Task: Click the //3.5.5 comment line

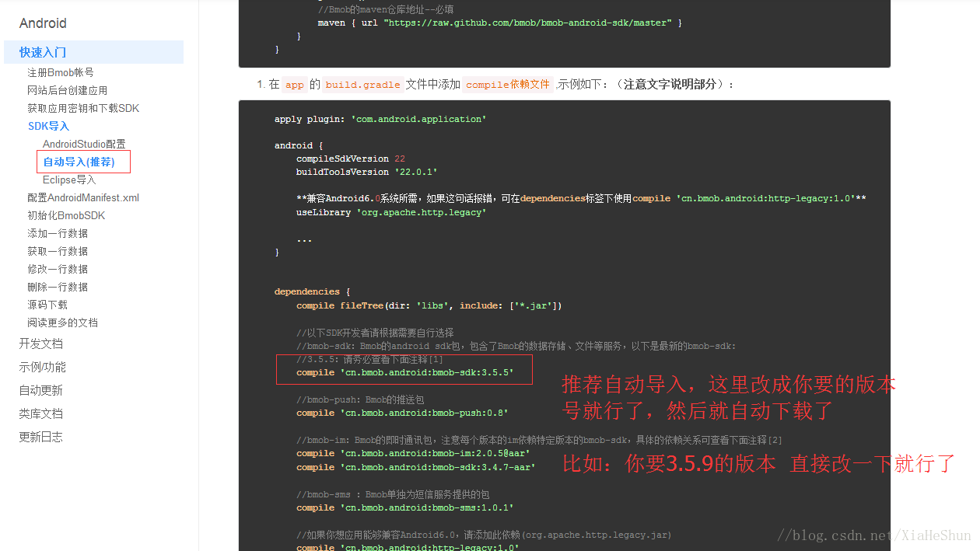Action: pyautogui.click(x=369, y=359)
